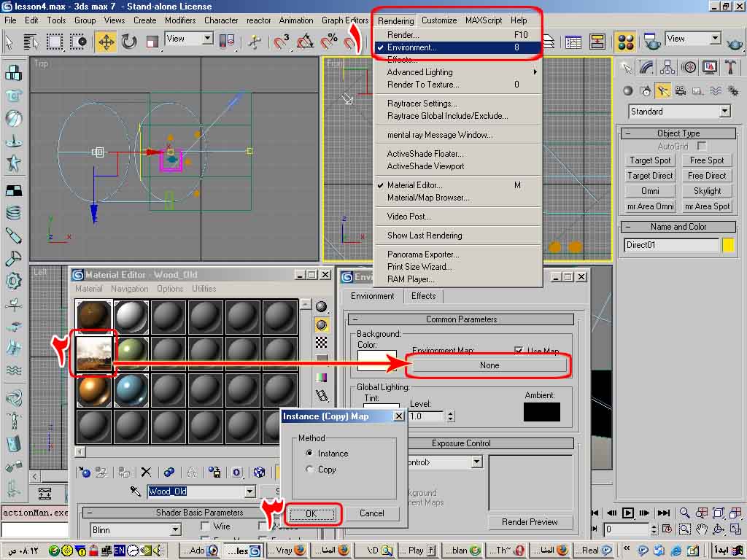The height and width of the screenshot is (560, 747).
Task: Click the Target Spot button
Action: [650, 160]
